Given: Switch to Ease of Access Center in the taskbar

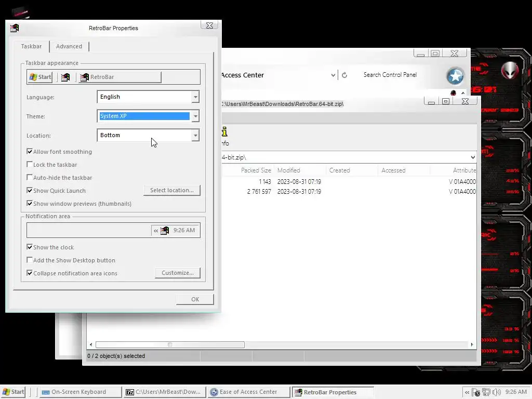Looking at the screenshot, I should point(249,392).
